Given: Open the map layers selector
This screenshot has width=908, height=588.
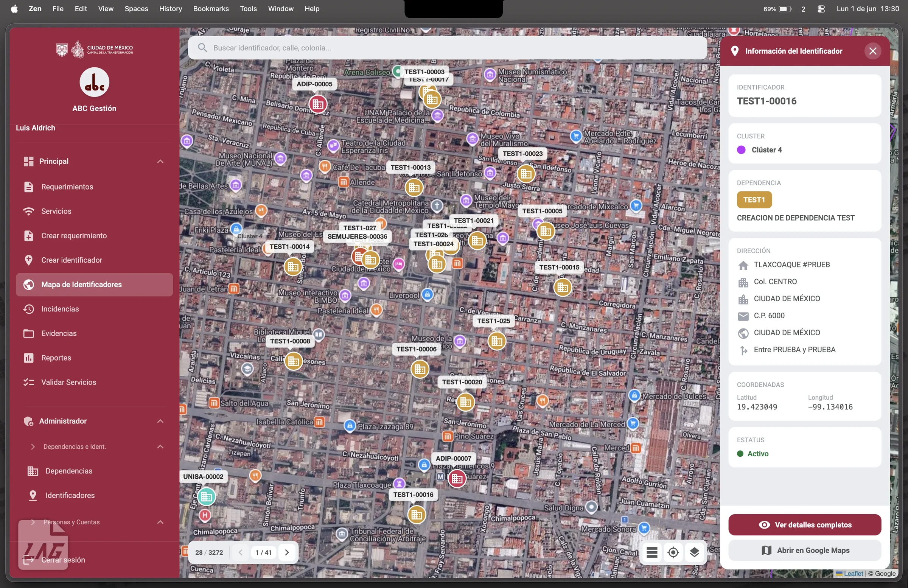Looking at the screenshot, I should [694, 552].
